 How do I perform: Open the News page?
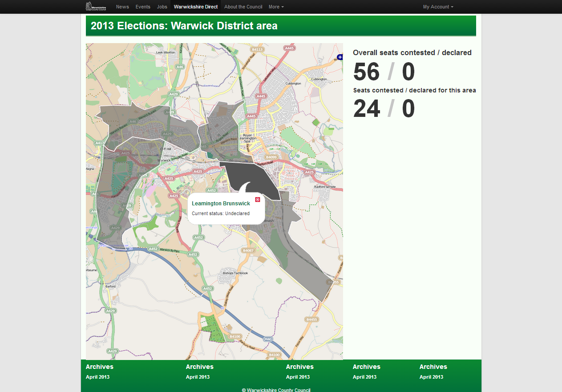tap(122, 7)
